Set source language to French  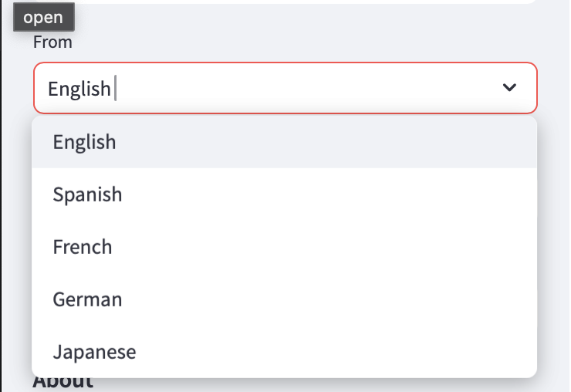[285, 247]
